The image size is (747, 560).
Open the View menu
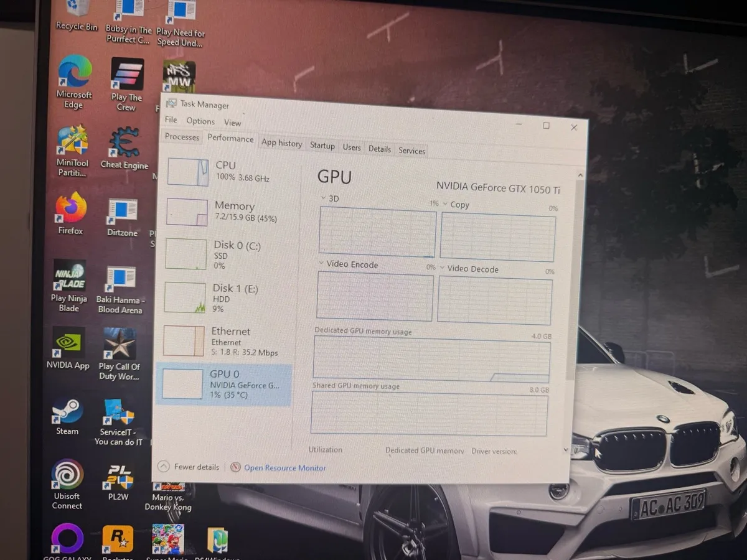tap(232, 123)
